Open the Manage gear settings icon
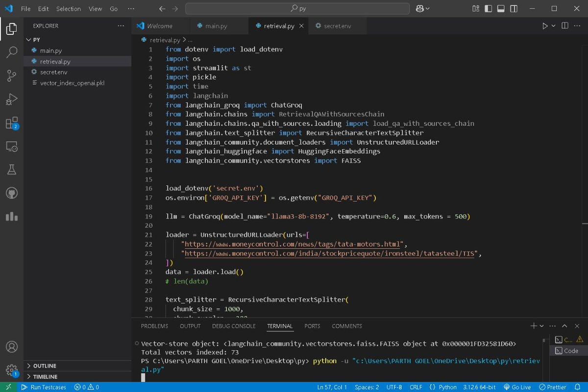This screenshot has width=588, height=392. [x=12, y=369]
